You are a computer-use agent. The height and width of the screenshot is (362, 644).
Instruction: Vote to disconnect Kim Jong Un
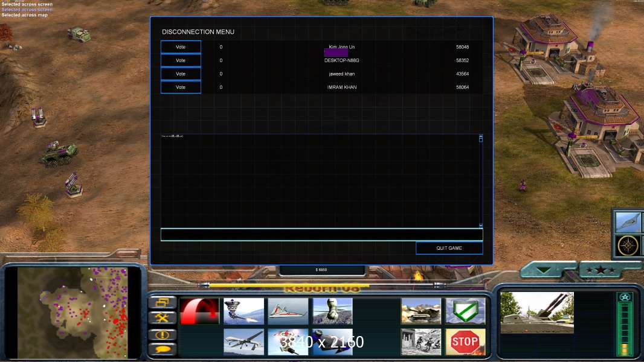181,47
